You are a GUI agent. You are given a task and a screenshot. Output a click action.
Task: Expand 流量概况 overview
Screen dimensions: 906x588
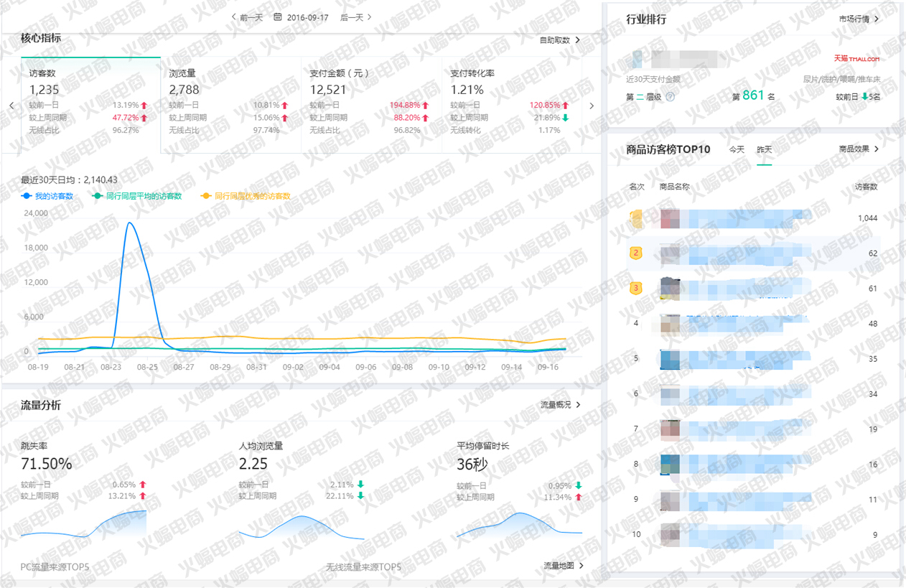(560, 405)
